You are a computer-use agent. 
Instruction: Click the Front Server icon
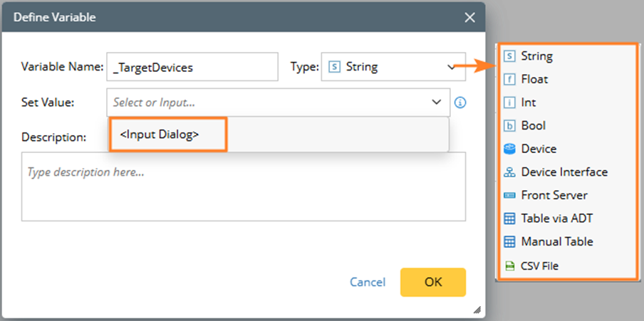click(509, 195)
